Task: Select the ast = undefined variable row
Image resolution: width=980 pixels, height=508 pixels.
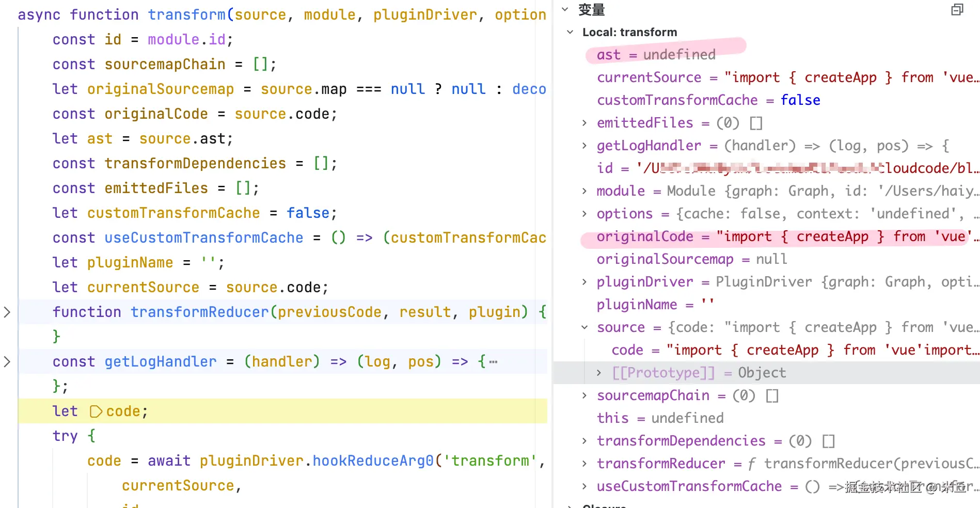Action: coord(766,55)
